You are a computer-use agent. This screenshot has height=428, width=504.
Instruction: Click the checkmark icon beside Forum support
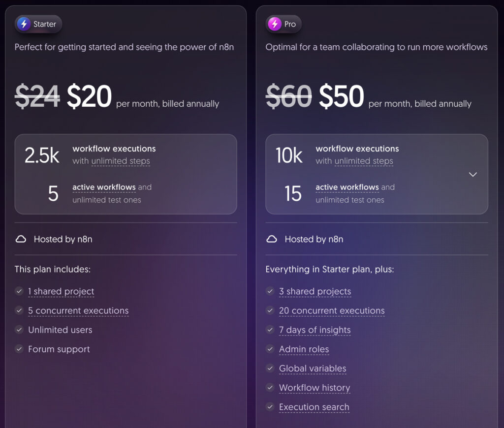click(19, 349)
